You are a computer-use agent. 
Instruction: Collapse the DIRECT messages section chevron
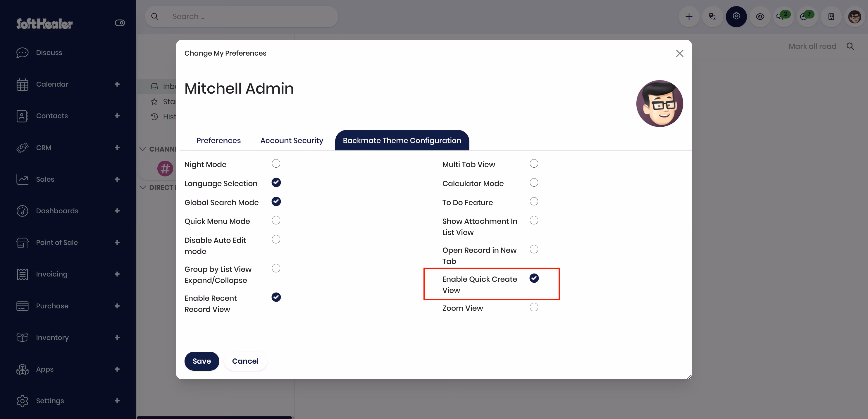click(x=142, y=188)
